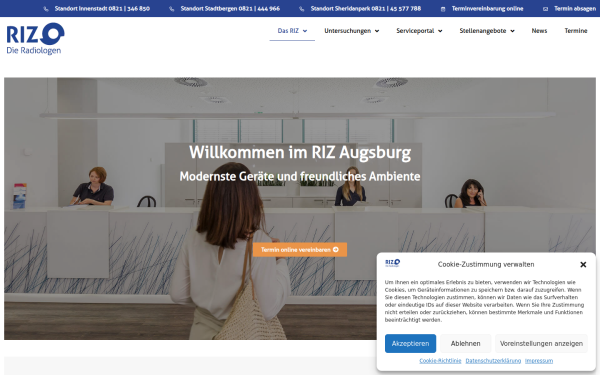Go to the News page
This screenshot has width=600, height=375.
[539, 31]
